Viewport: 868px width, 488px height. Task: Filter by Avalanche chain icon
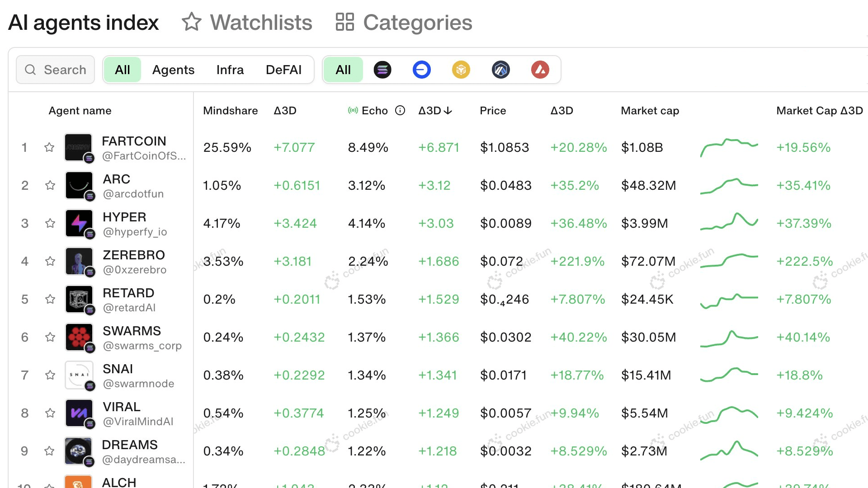coord(540,70)
